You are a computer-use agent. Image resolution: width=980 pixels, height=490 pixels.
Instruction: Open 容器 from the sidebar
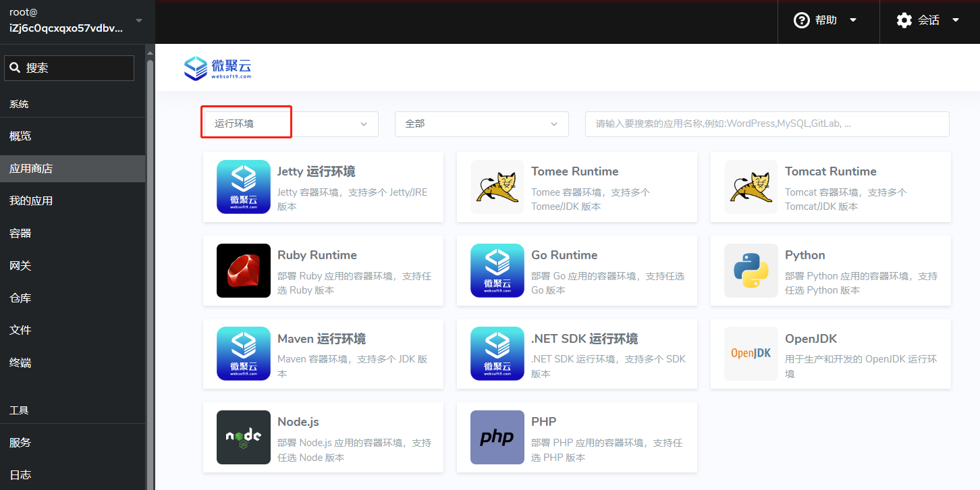coord(20,234)
